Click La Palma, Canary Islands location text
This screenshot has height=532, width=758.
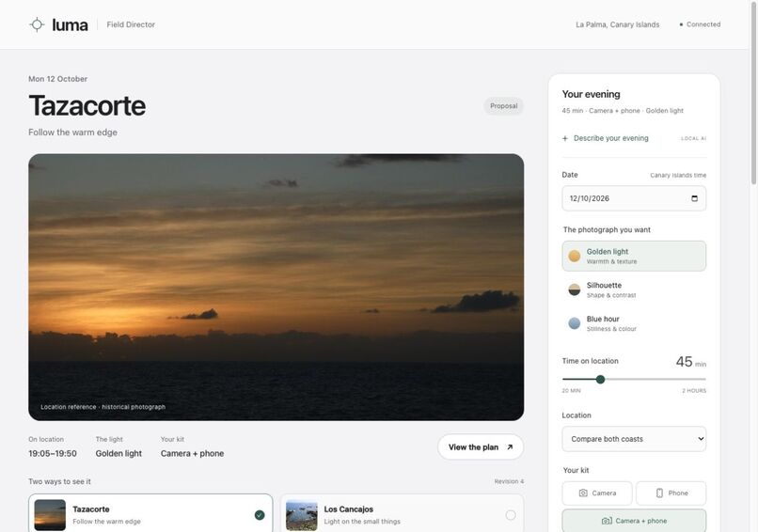coord(617,24)
